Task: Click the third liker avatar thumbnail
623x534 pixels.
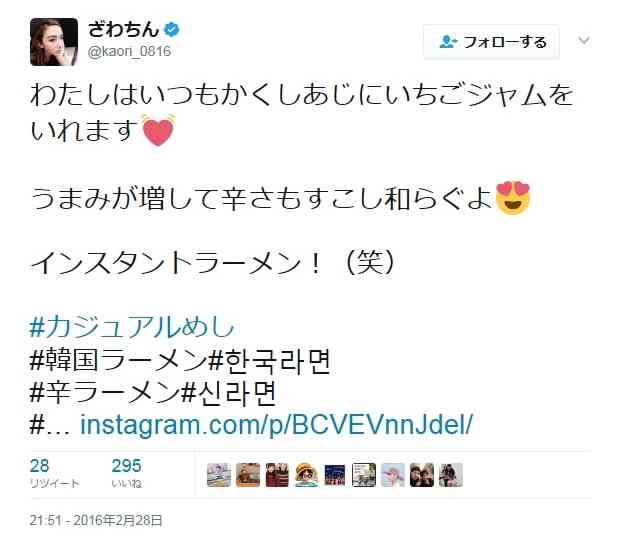Action: 277,475
